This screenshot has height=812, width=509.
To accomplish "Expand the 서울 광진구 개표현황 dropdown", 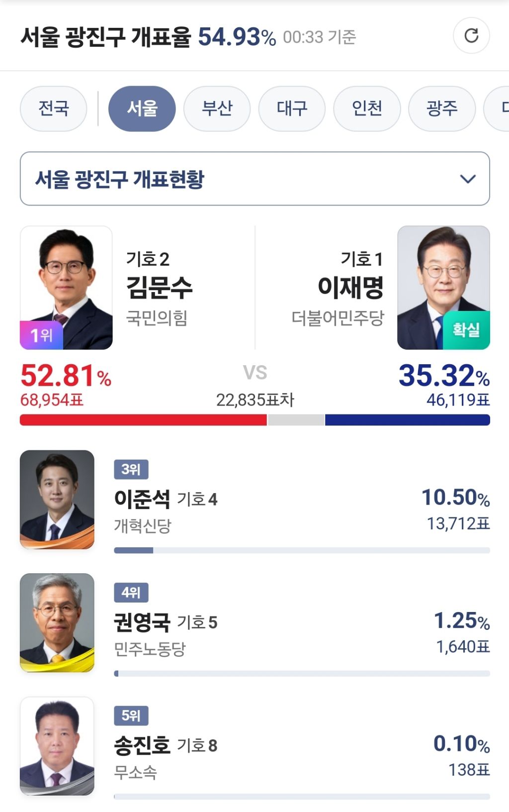I will (x=254, y=179).
